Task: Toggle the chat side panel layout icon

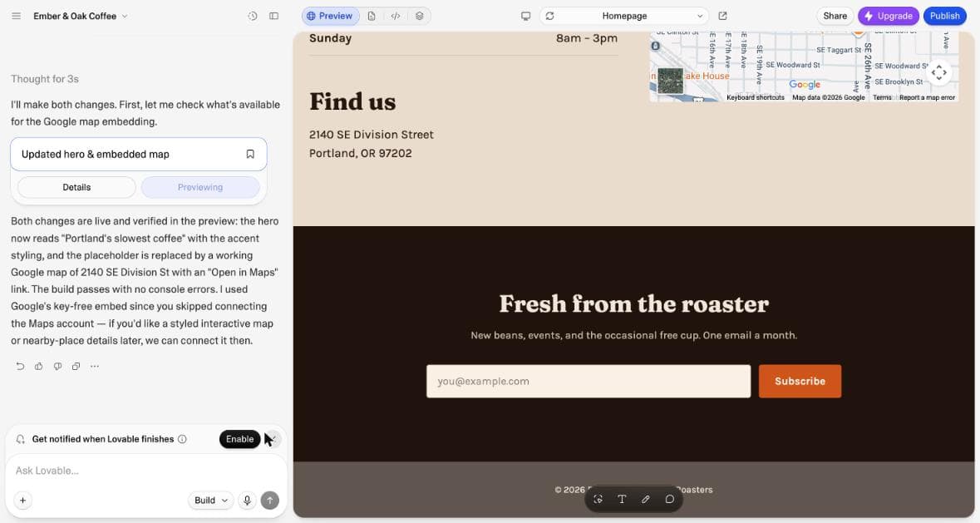Action: 273,17
